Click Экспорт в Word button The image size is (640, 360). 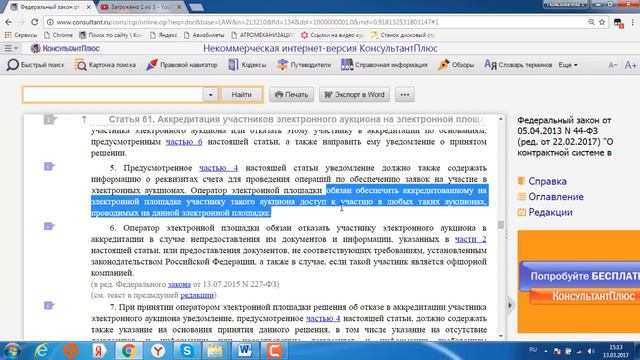pyautogui.click(x=354, y=95)
